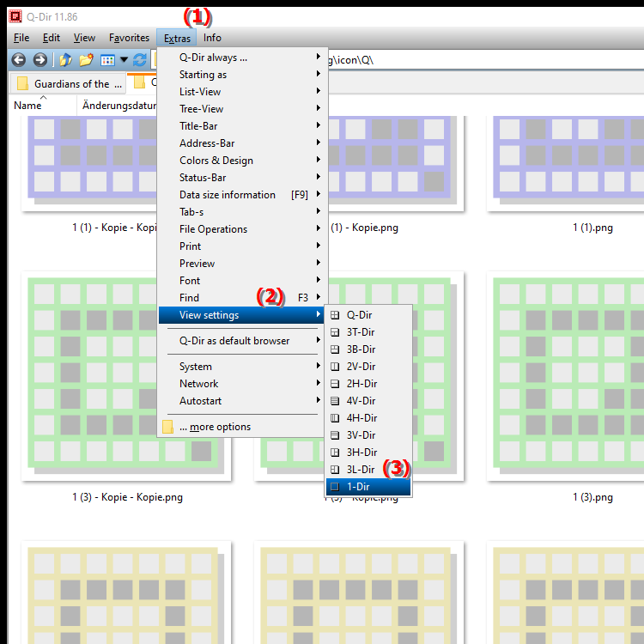
Task: Click the Q-Dir application icon in the title bar
Action: [x=15, y=16]
